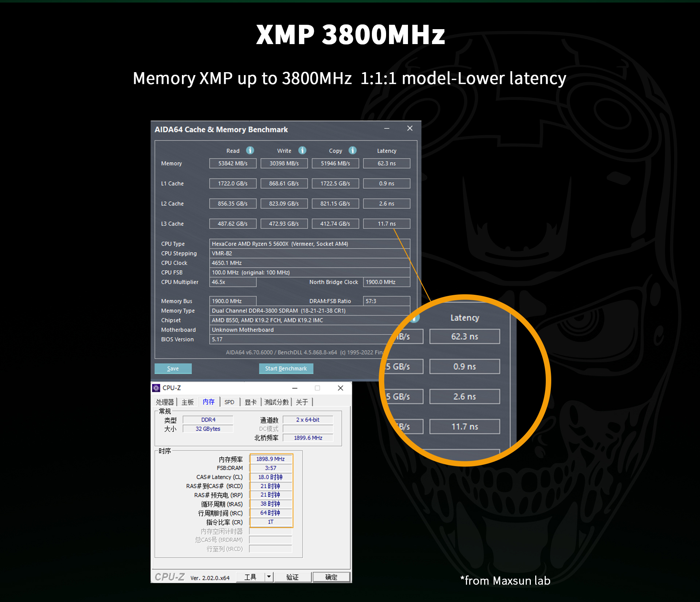Minimize the CPU-Z window
This screenshot has height=602, width=700.
tap(295, 388)
